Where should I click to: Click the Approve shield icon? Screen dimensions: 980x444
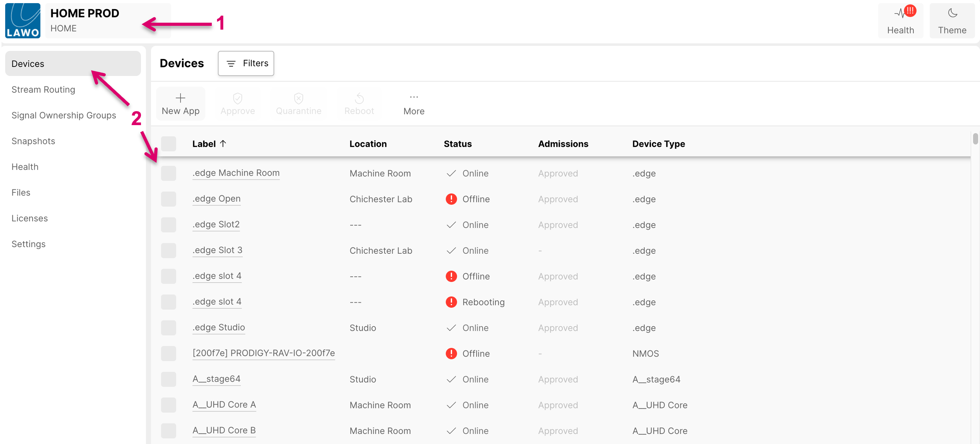(237, 99)
